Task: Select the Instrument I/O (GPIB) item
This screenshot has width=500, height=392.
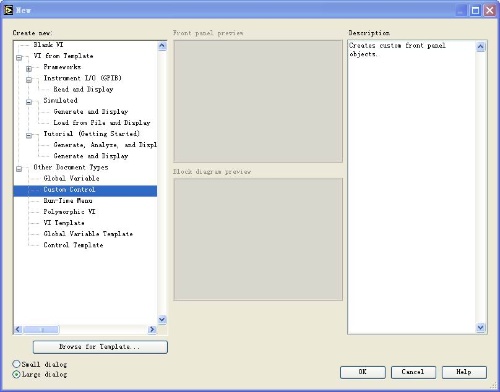Action: pos(83,78)
